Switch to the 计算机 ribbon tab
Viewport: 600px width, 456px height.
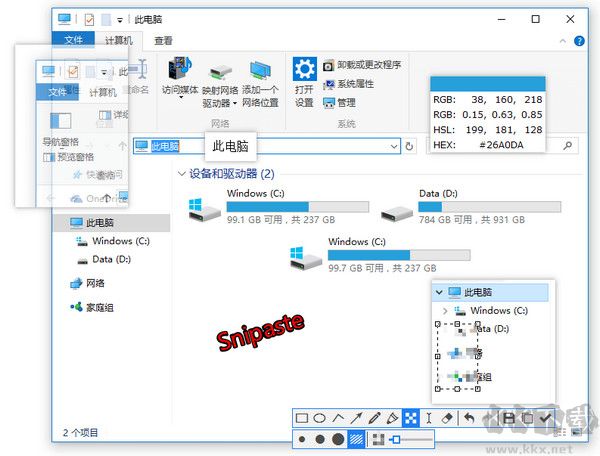pos(119,40)
